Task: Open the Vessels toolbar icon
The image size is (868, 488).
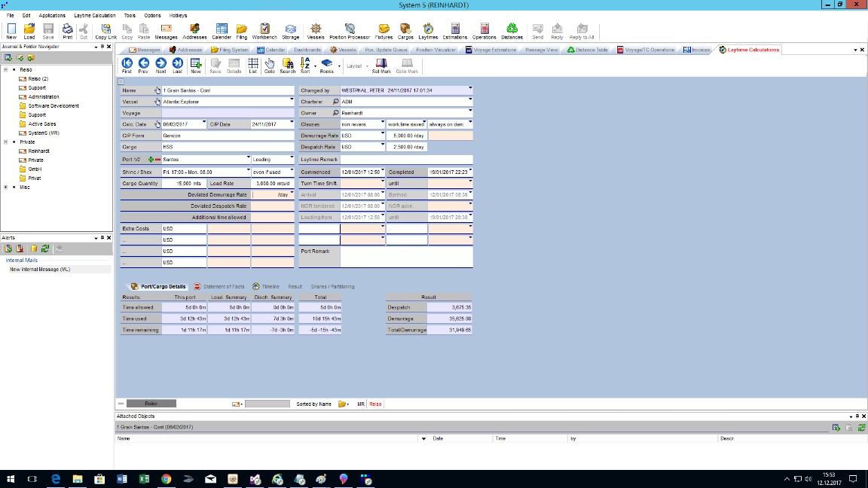Action: pos(315,31)
